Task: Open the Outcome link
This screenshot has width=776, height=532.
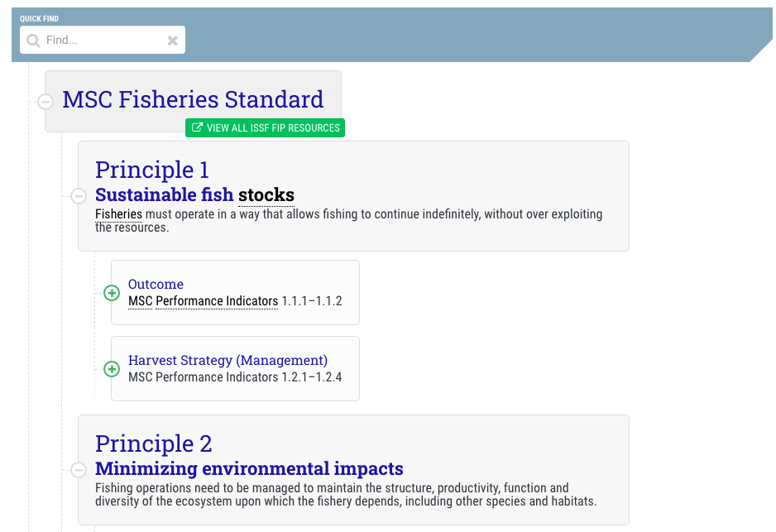Action: [x=156, y=284]
